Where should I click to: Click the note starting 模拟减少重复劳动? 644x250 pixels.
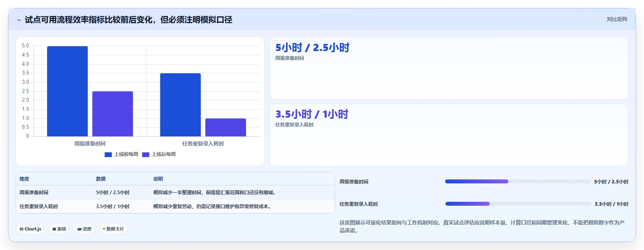213,207
